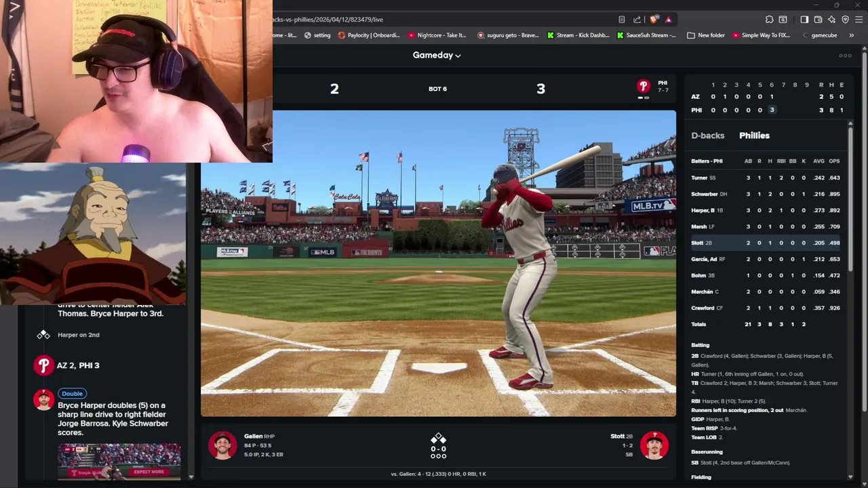The width and height of the screenshot is (868, 488).
Task: Open Brave Wallet icon
Action: (818, 20)
